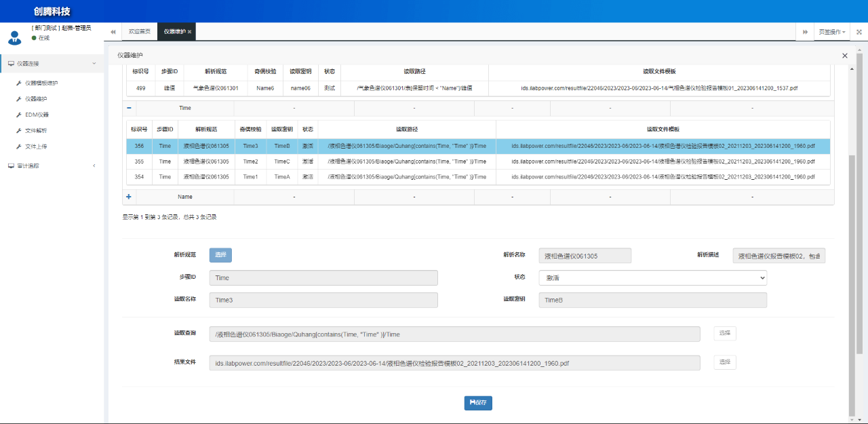Viewport: 868px width, 424px height.
Task: Expand the Name group with plus icon
Action: (129, 196)
